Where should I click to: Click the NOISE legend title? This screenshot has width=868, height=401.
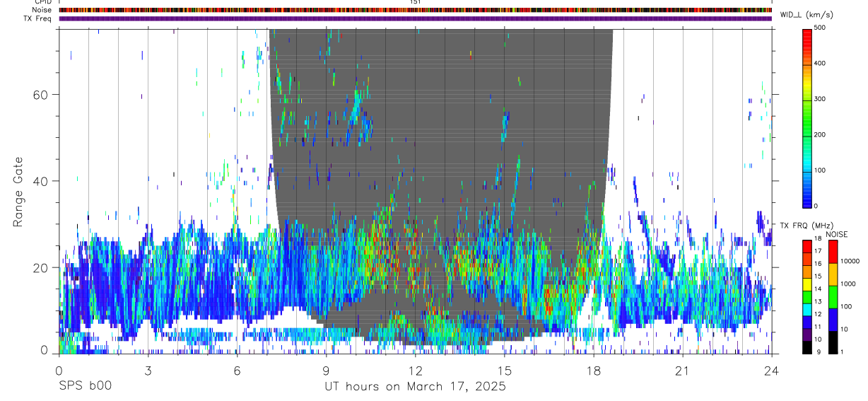point(837,234)
